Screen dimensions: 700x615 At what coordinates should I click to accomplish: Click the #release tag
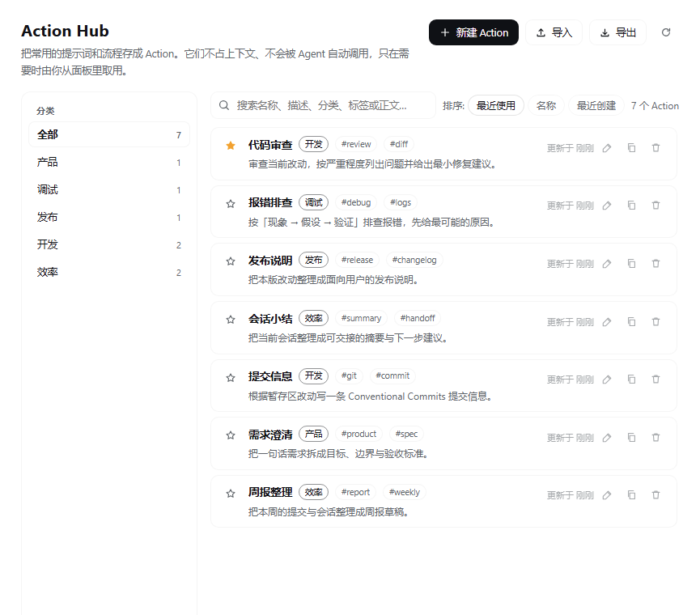[x=357, y=260]
